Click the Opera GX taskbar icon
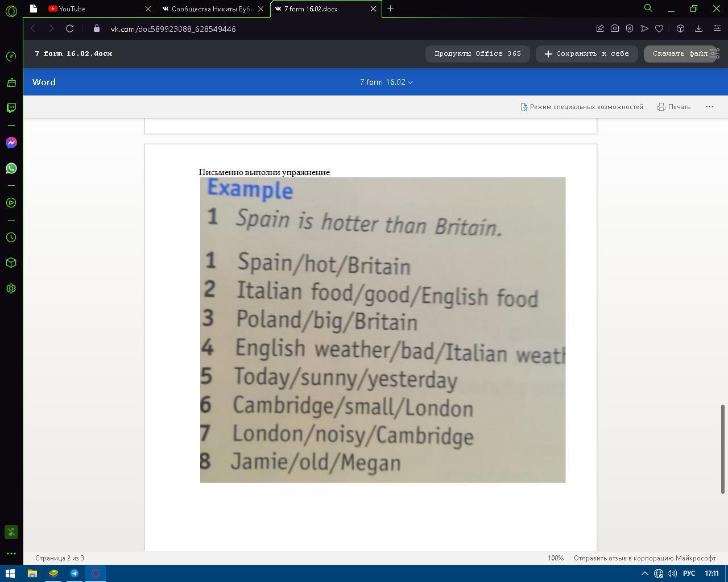The width and height of the screenshot is (728, 582). (96, 573)
